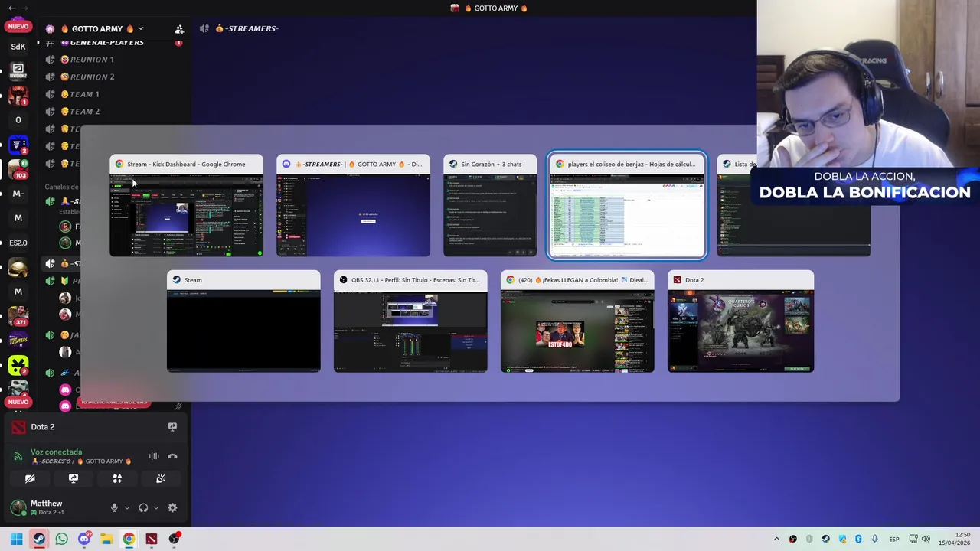Screen dimensions: 980x551
Task: Open Discord user settings gear
Action: (x=172, y=507)
